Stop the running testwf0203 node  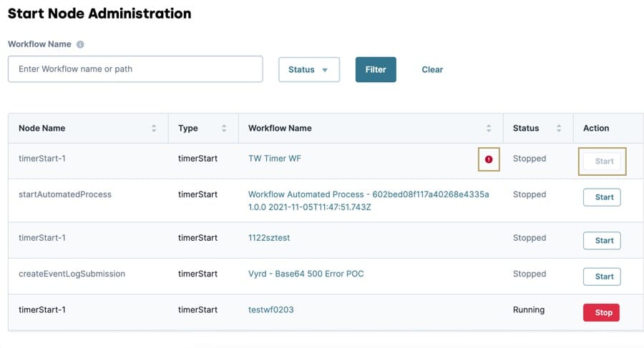click(x=601, y=313)
